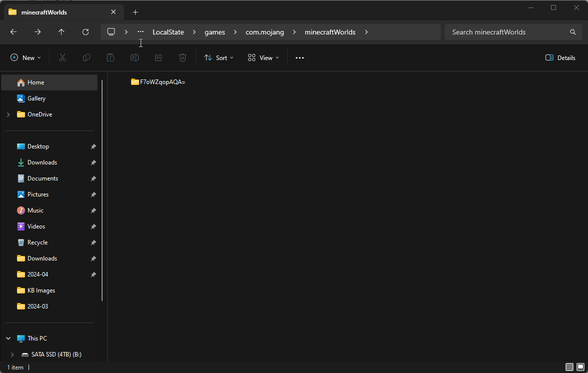Screen dimensions: 588x373
Task: Click the Share toolbar icon
Action: 159,58
